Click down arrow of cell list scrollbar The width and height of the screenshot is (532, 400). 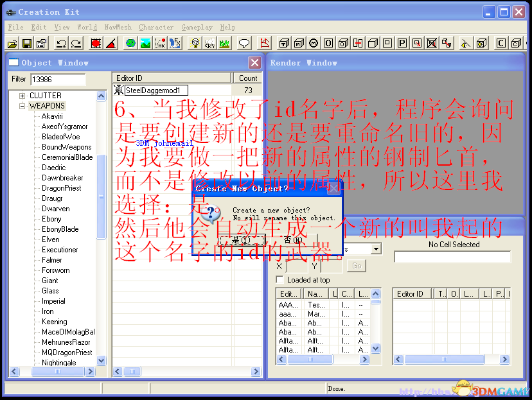pyautogui.click(x=376, y=348)
